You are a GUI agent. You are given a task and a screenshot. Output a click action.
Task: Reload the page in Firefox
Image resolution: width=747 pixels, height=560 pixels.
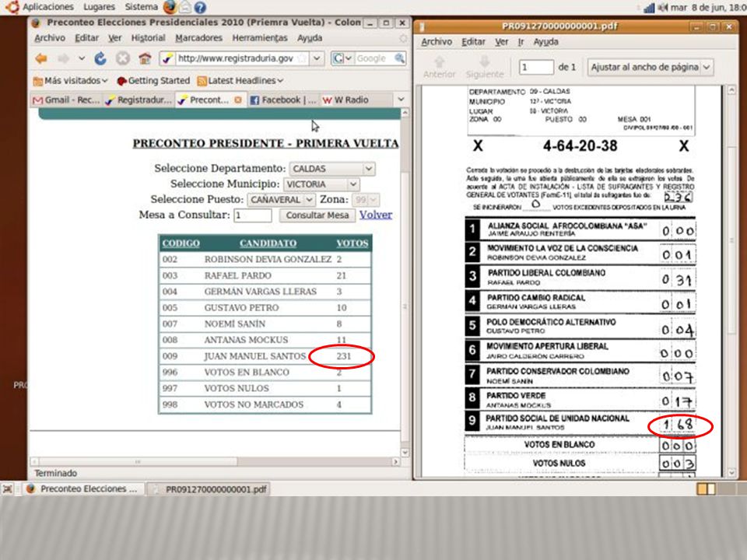[x=100, y=58]
